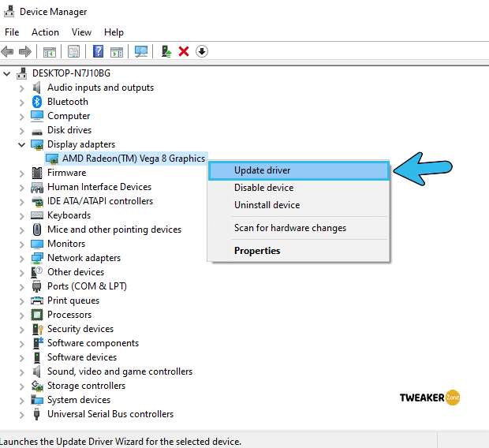Expand the Software components arrow
Viewport: 489px width, 448px height.
[x=21, y=344]
